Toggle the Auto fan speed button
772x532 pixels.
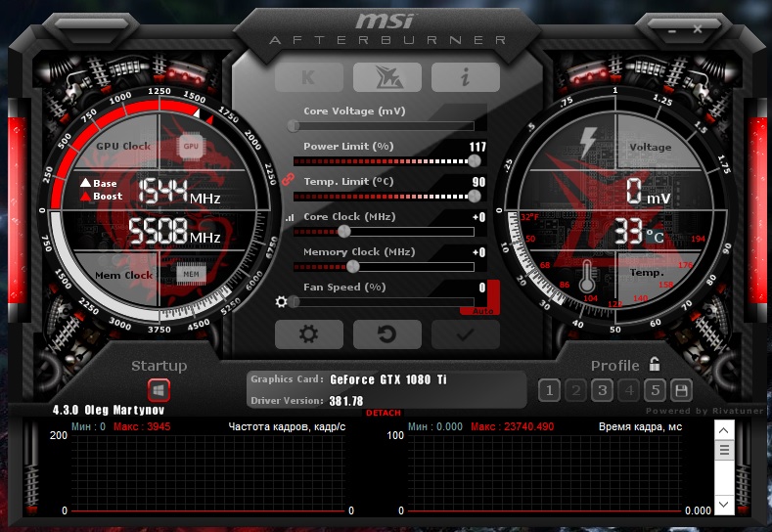(482, 311)
